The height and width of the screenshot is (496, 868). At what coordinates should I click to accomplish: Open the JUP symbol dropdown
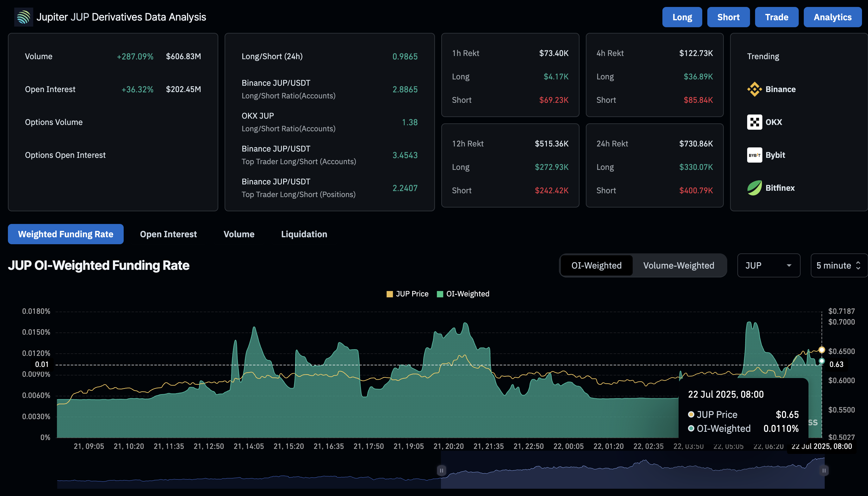[769, 265]
